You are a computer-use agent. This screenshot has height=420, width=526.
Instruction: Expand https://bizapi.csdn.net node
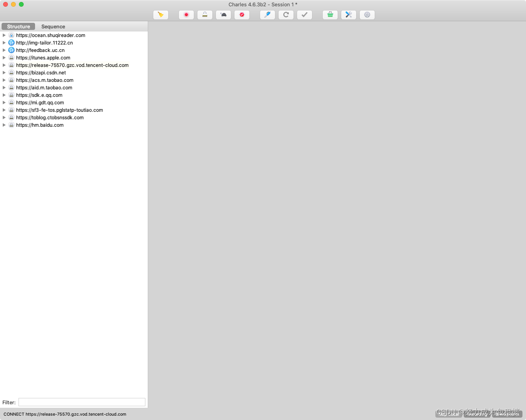point(4,72)
